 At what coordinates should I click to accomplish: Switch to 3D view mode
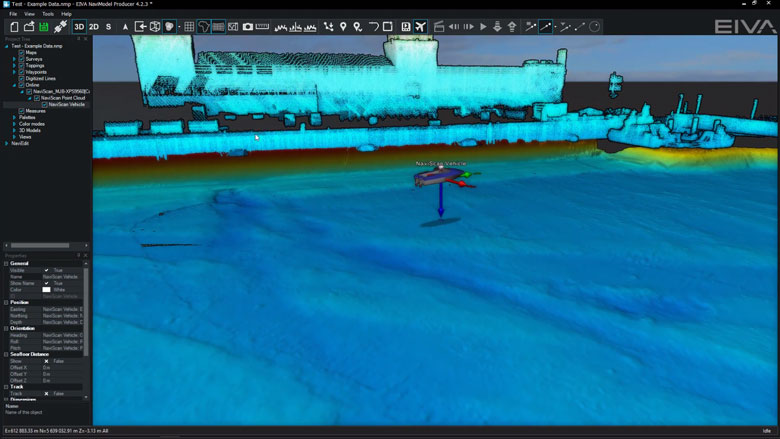pos(79,27)
